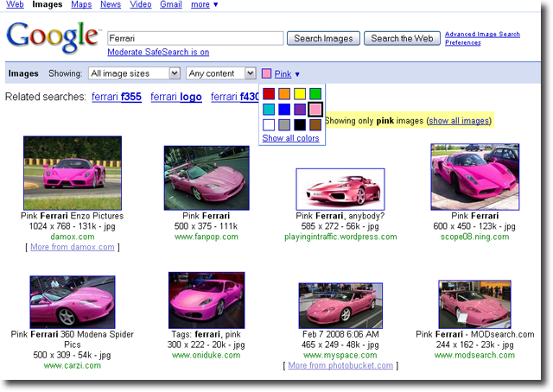Open related search ferrari logo

point(176,97)
